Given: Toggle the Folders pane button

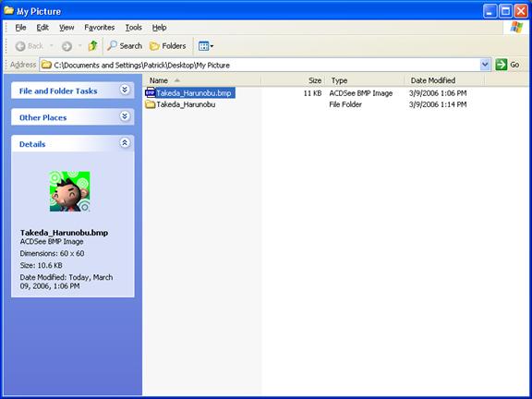Looking at the screenshot, I should [168, 46].
